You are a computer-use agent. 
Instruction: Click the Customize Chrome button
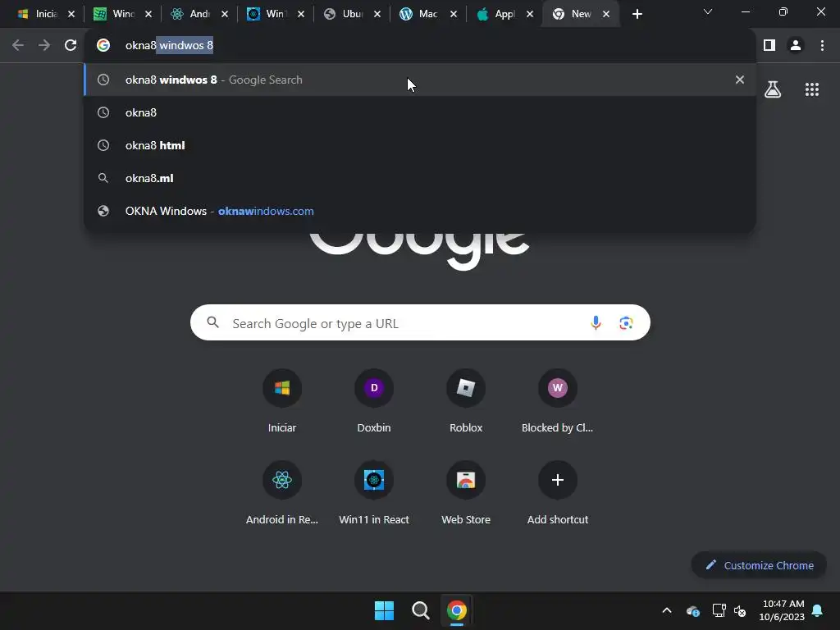tap(759, 565)
